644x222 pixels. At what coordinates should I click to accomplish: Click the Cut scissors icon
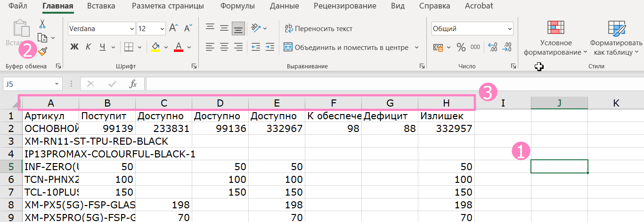[x=42, y=24]
